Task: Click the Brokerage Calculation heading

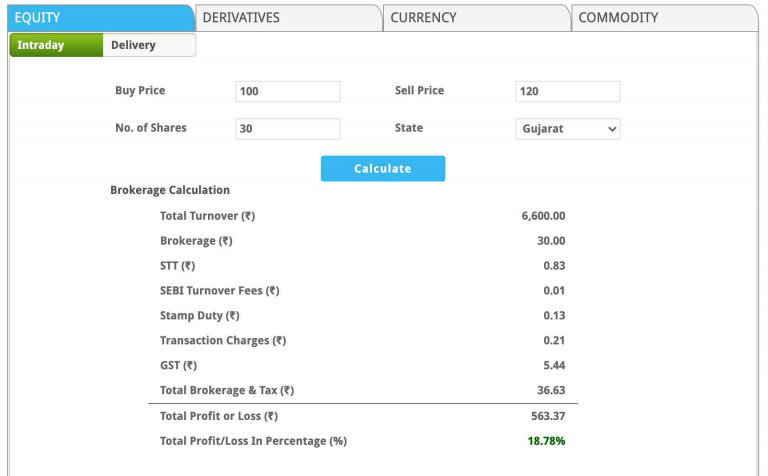Action: click(x=170, y=190)
